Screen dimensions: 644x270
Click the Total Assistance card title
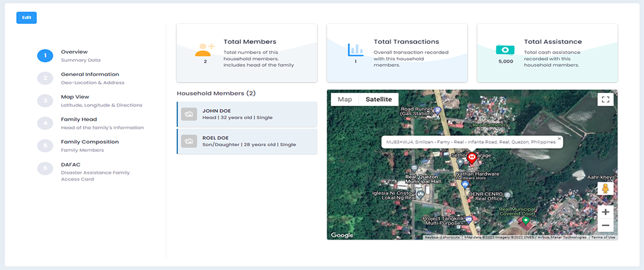point(553,41)
